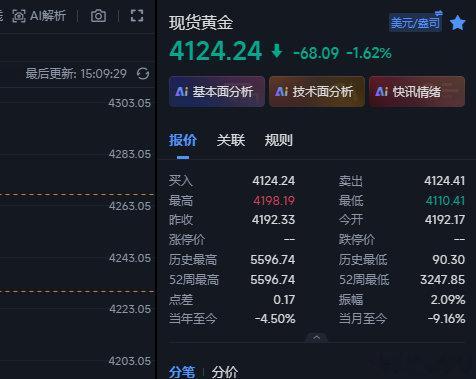This screenshot has height=379, width=476.
Task: Take a chart snapshot with the camera icon
Action: point(98,16)
